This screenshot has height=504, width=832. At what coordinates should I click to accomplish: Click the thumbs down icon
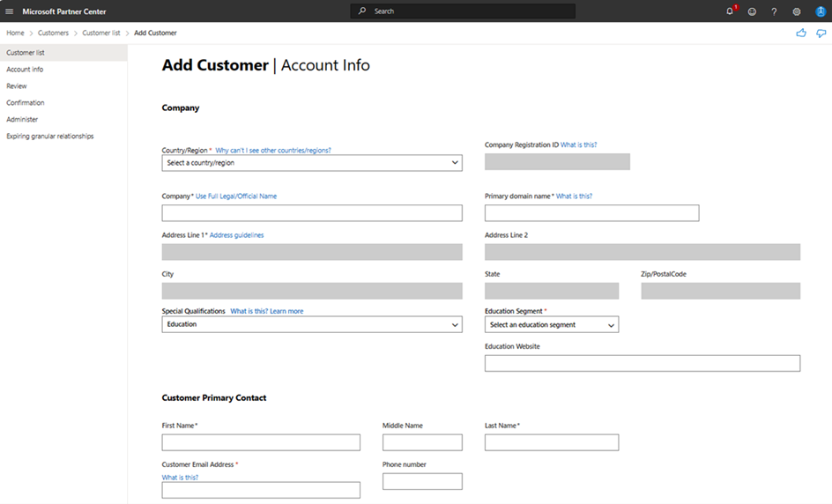pyautogui.click(x=821, y=33)
